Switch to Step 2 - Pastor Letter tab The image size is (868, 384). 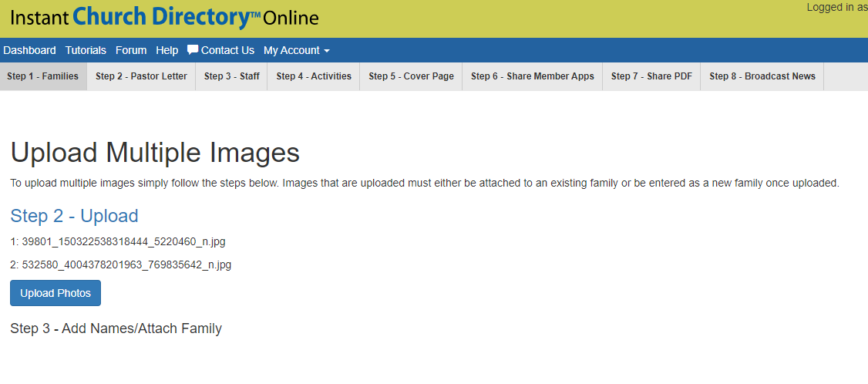(141, 76)
